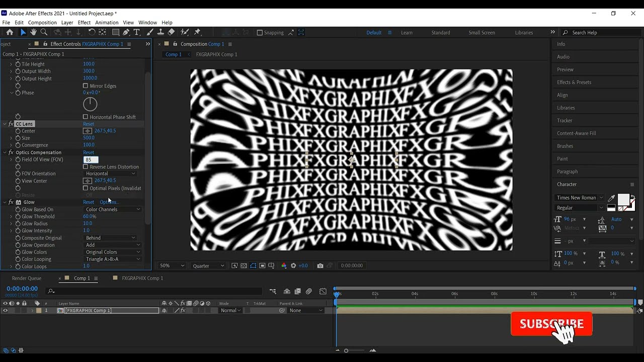Reset the CC Lens effect
Viewport: 644px width, 362px height.
89,124
